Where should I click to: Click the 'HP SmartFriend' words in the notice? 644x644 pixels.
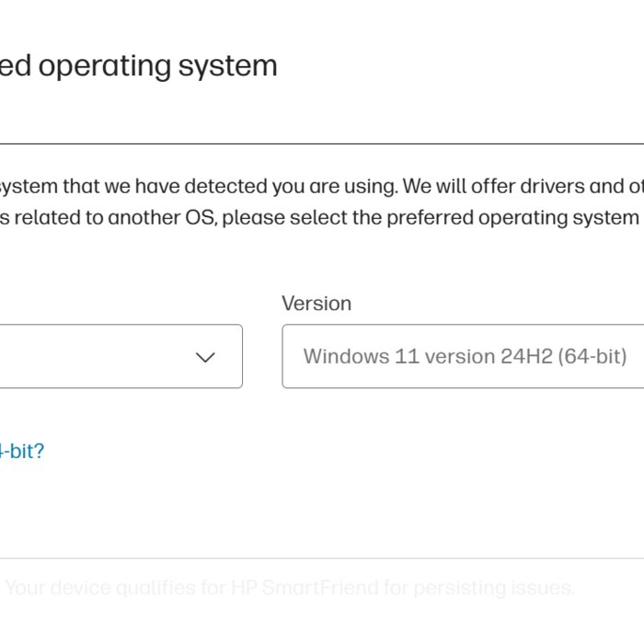click(305, 587)
